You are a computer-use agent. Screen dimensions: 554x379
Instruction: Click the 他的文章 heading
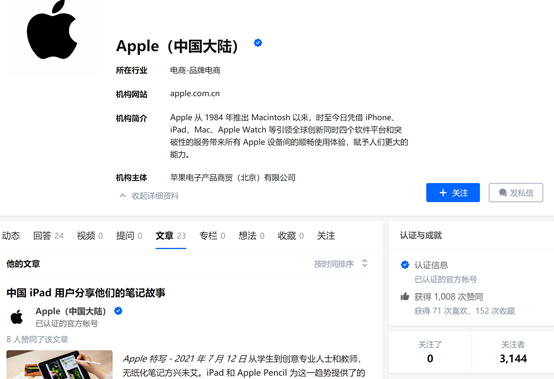[23, 264]
